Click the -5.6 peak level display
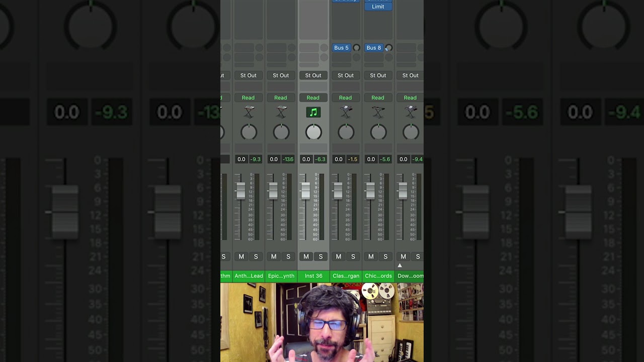 click(x=385, y=159)
